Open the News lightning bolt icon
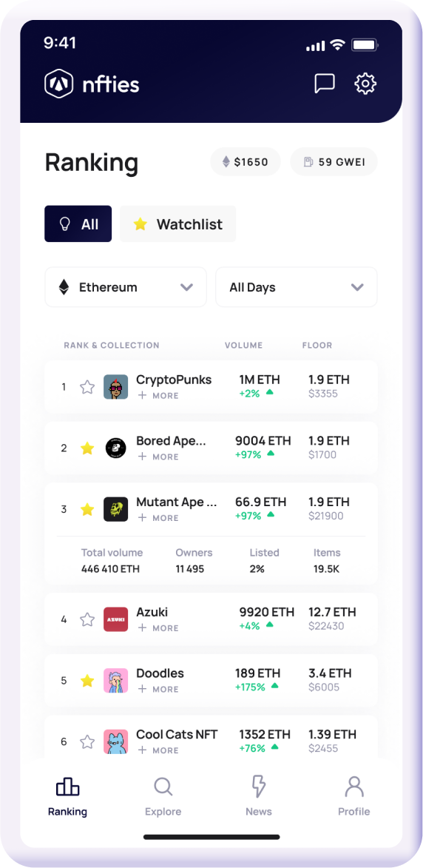Screen dimensions: 423x868 pyautogui.click(x=258, y=786)
